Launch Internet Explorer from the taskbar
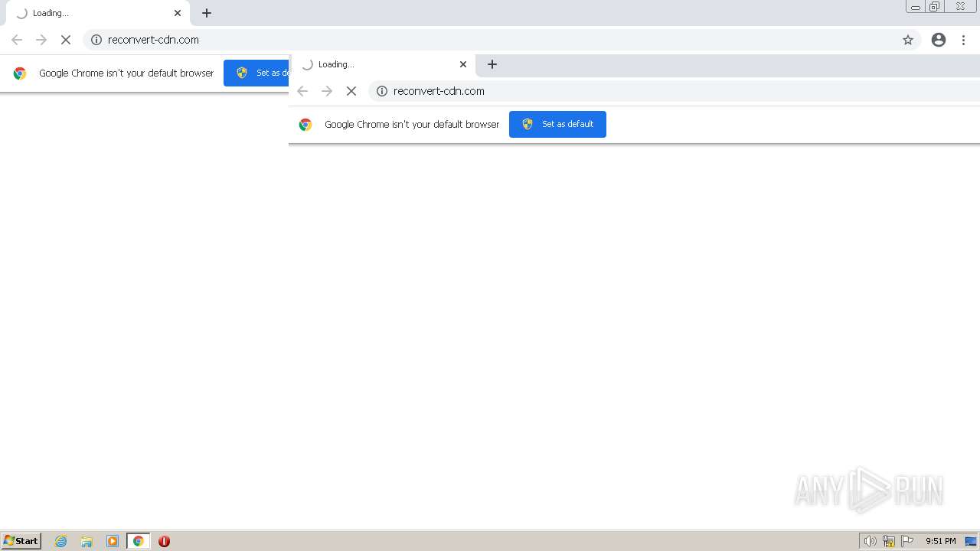Viewport: 980px width, 551px height. [61, 541]
